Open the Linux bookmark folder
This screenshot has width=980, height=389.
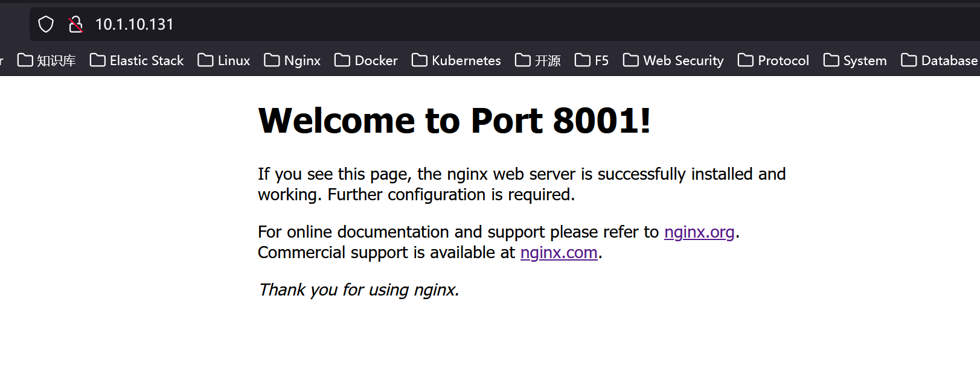tap(224, 60)
